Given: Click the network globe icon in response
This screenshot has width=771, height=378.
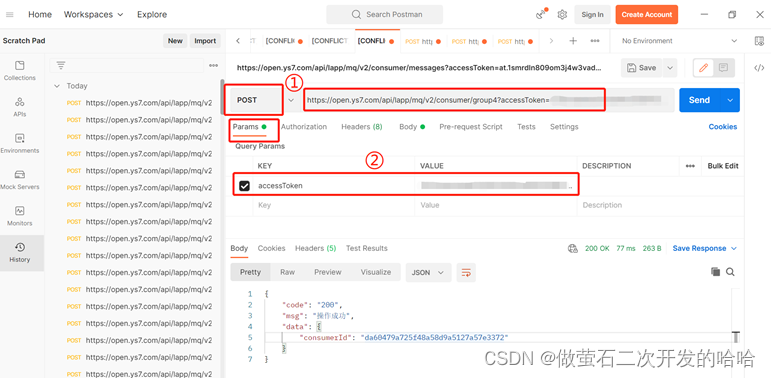Looking at the screenshot, I should click(x=572, y=248).
